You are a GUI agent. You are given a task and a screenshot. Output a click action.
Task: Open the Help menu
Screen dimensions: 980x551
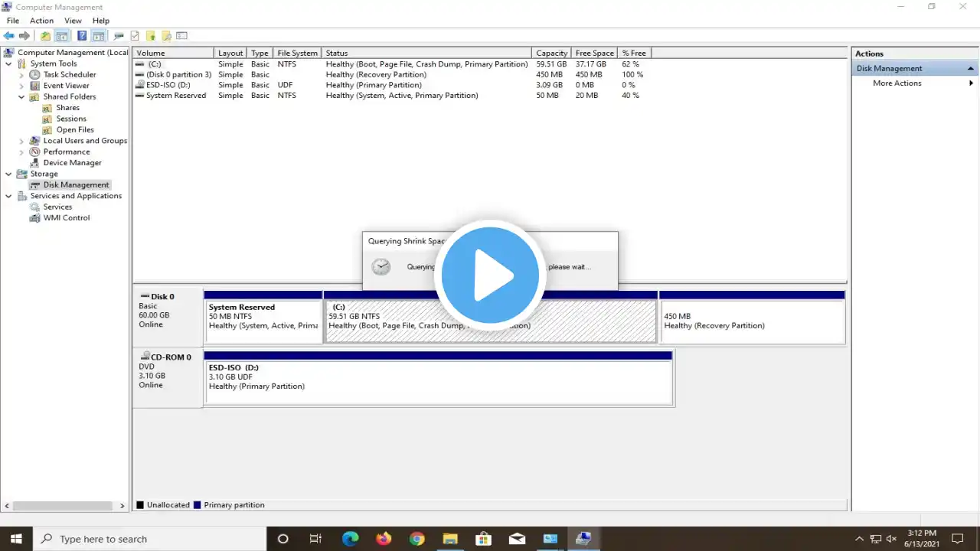(101, 21)
